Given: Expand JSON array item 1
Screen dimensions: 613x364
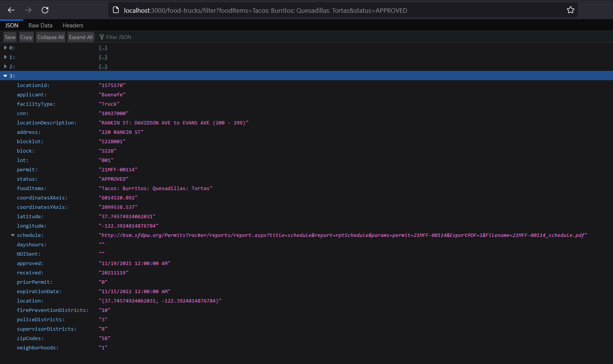Looking at the screenshot, I should pyautogui.click(x=5, y=57).
